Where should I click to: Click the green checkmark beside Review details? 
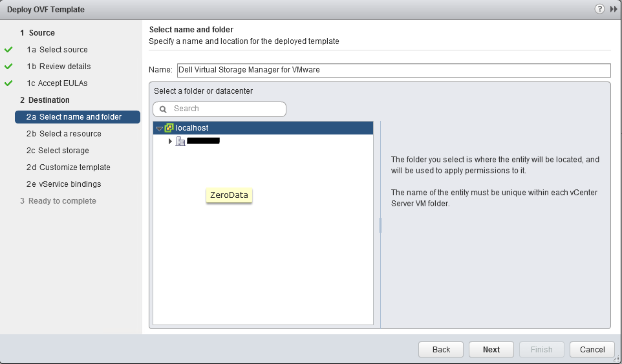[8, 67]
